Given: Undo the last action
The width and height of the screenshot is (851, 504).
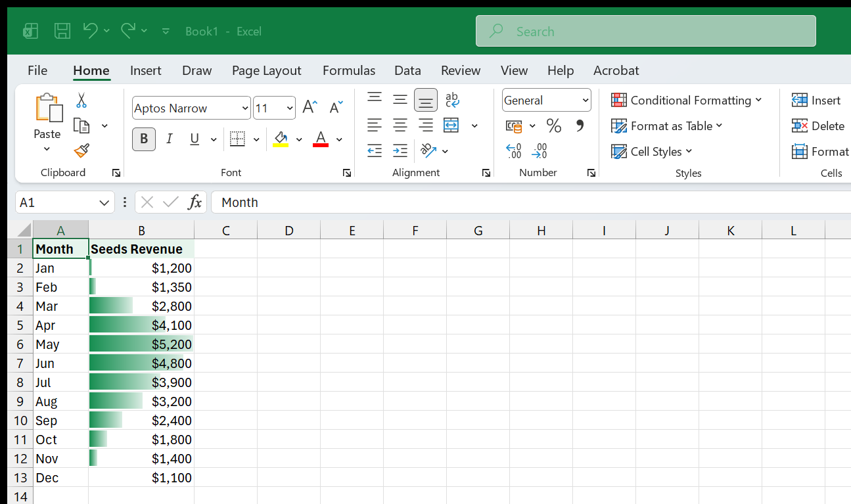Looking at the screenshot, I should point(91,30).
